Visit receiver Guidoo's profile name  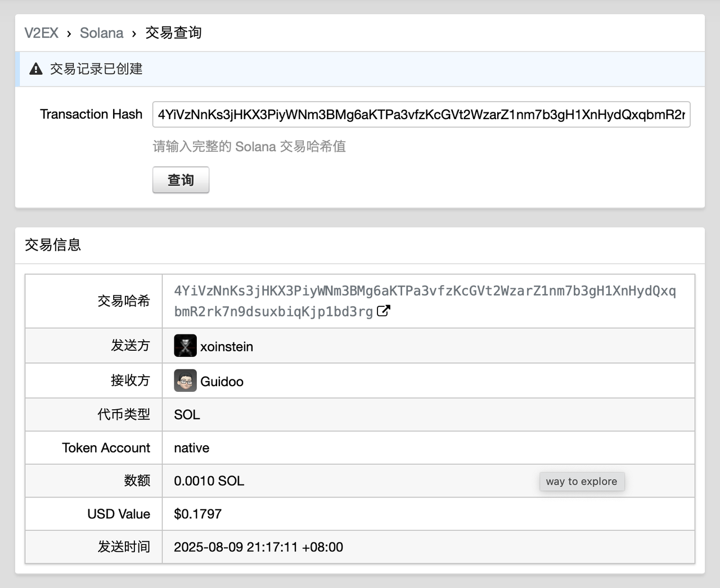pyautogui.click(x=222, y=382)
